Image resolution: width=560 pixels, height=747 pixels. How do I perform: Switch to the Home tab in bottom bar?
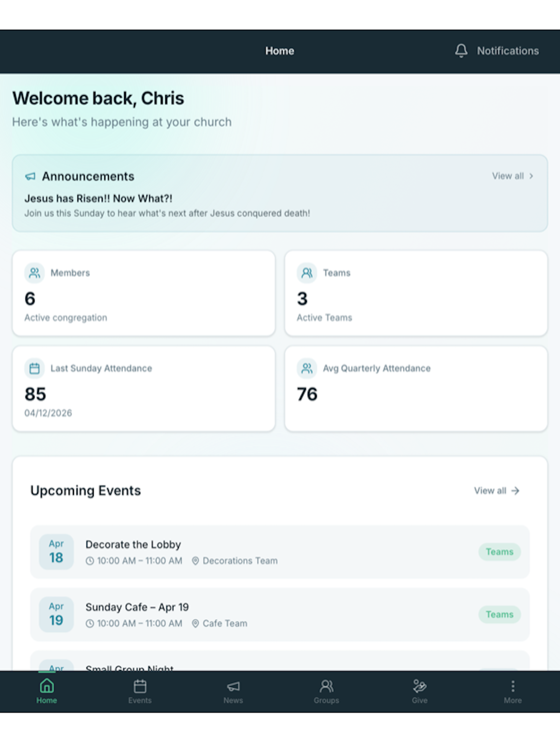coord(47,692)
